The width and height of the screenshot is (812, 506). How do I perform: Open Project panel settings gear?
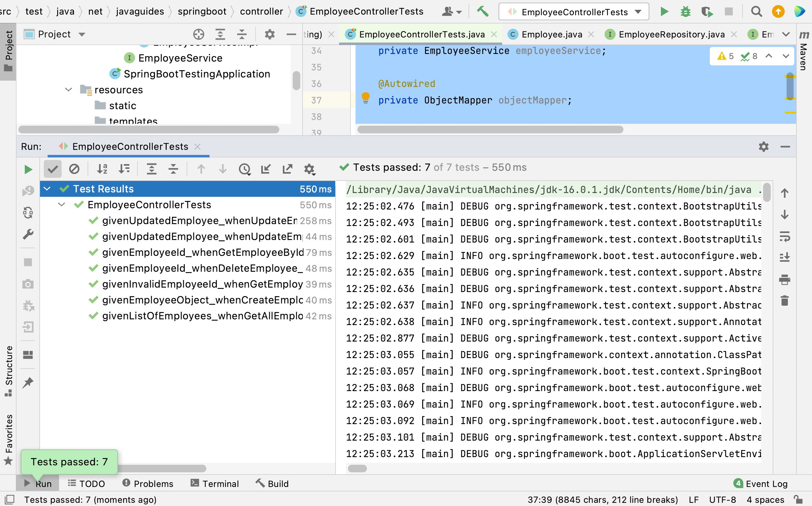coord(270,34)
